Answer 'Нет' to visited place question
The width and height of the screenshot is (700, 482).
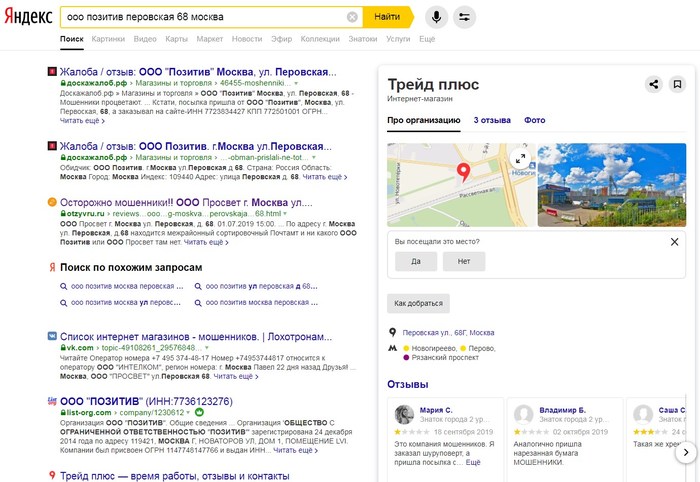pos(464,261)
